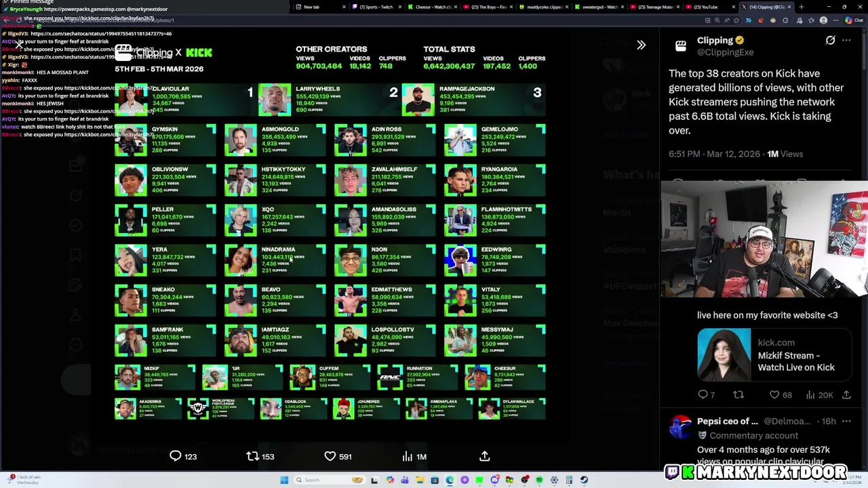This screenshot has height=488, width=868.
Task: Click the Clipping profile avatar
Action: [680, 45]
